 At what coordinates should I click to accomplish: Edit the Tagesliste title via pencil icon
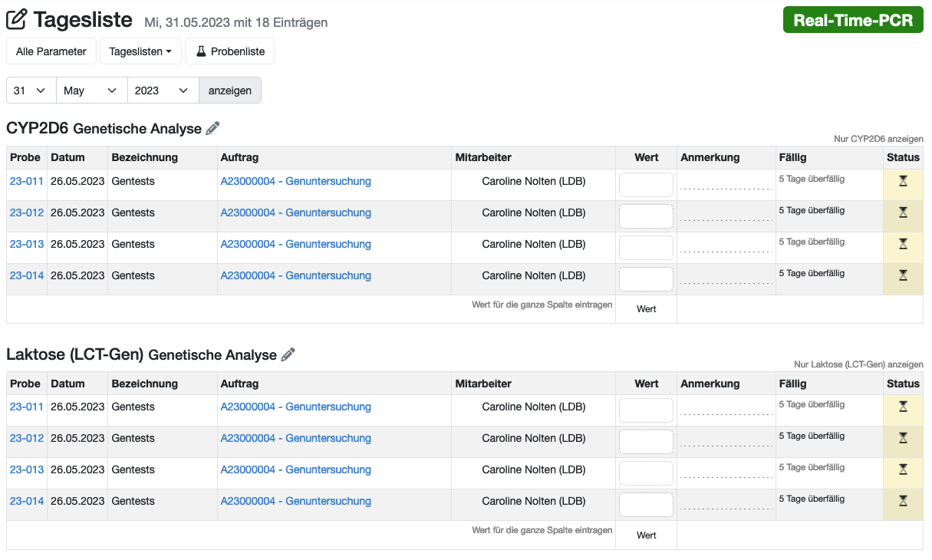17,18
